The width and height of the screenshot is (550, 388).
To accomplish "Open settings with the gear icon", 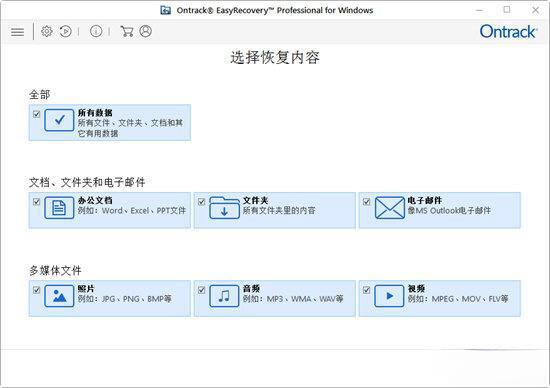I will pyautogui.click(x=47, y=31).
